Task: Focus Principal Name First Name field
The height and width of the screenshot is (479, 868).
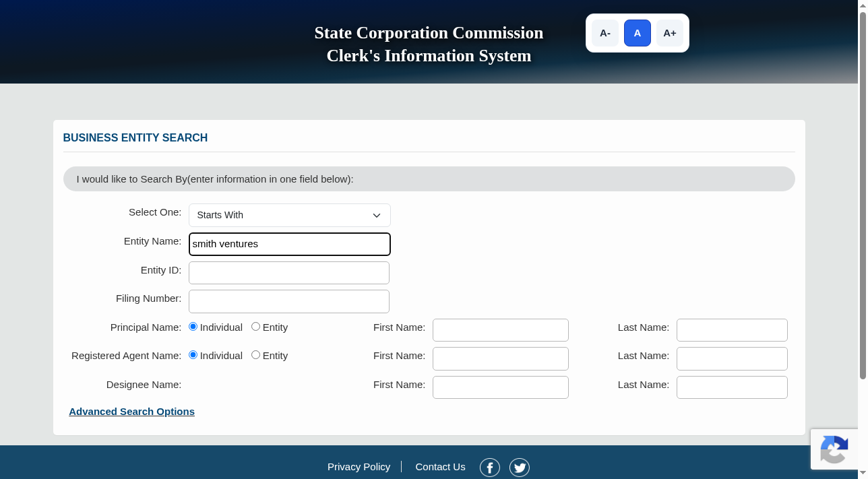Action: coord(501,330)
